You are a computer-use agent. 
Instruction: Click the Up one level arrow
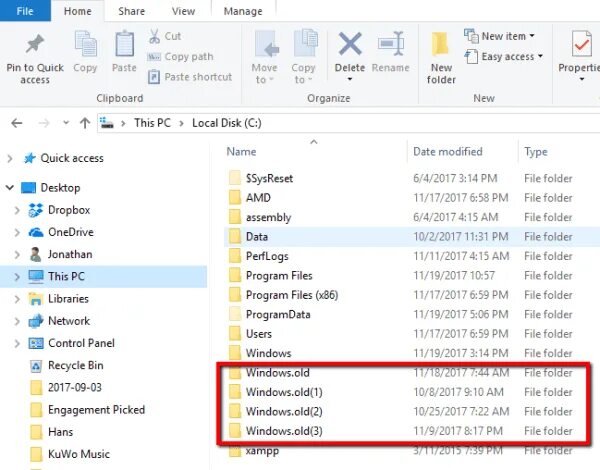click(x=85, y=123)
